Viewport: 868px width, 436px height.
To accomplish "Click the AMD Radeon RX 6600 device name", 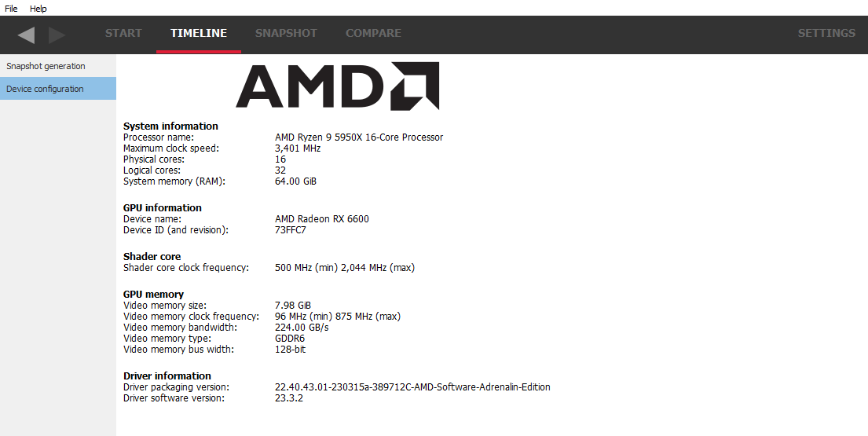I will tap(322, 219).
